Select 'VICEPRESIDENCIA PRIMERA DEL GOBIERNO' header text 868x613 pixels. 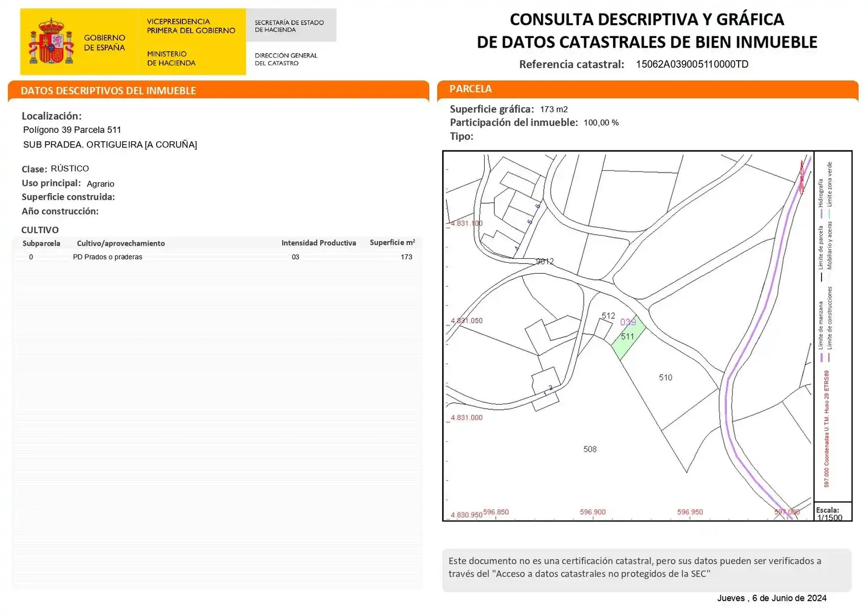[191, 26]
